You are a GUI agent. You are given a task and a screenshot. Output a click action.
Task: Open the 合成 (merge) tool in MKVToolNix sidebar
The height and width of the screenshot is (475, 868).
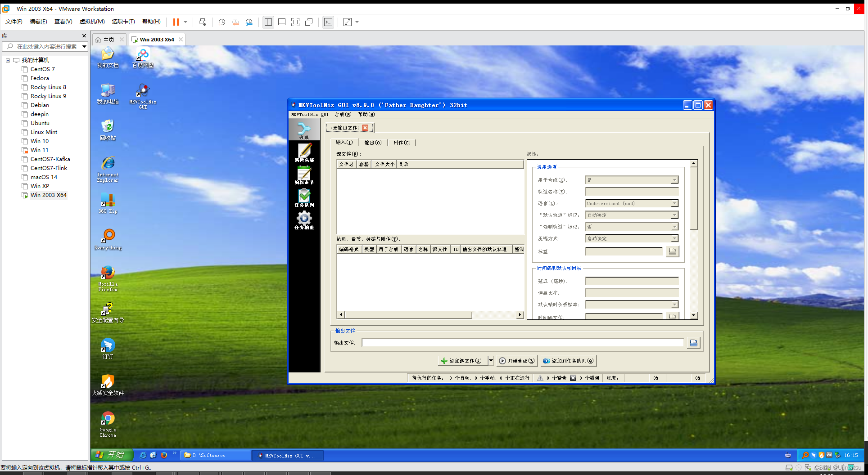tap(304, 130)
